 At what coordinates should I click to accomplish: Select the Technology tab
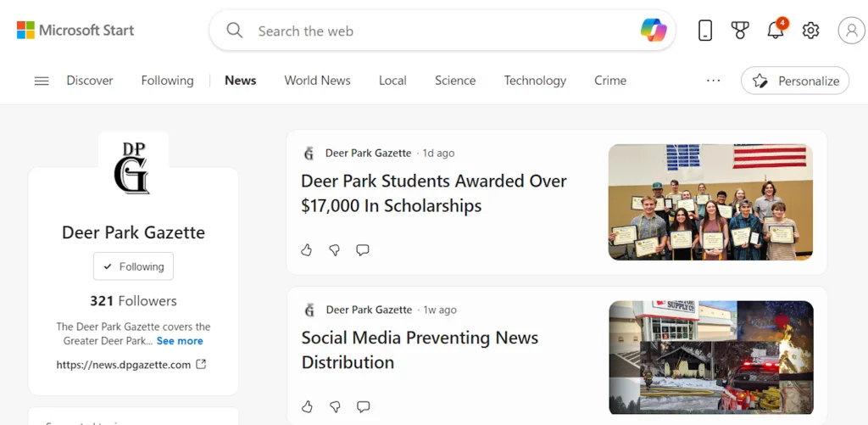coord(535,81)
